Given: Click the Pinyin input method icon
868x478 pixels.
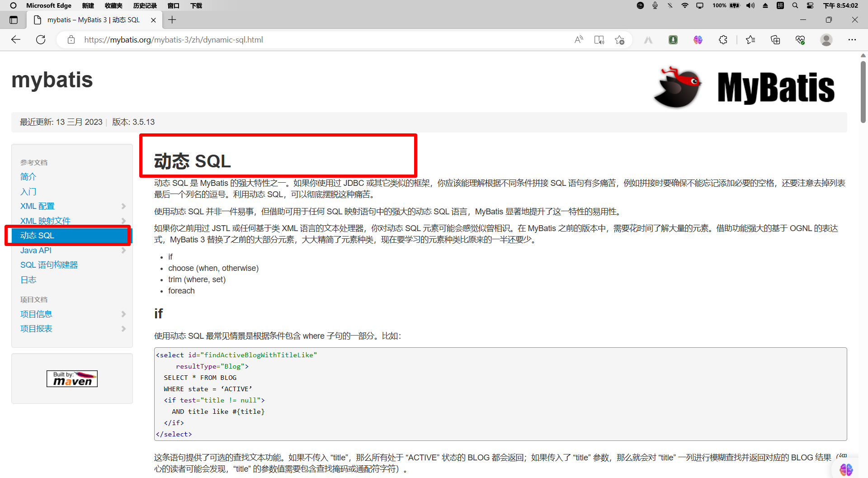Looking at the screenshot, I should [x=780, y=5].
